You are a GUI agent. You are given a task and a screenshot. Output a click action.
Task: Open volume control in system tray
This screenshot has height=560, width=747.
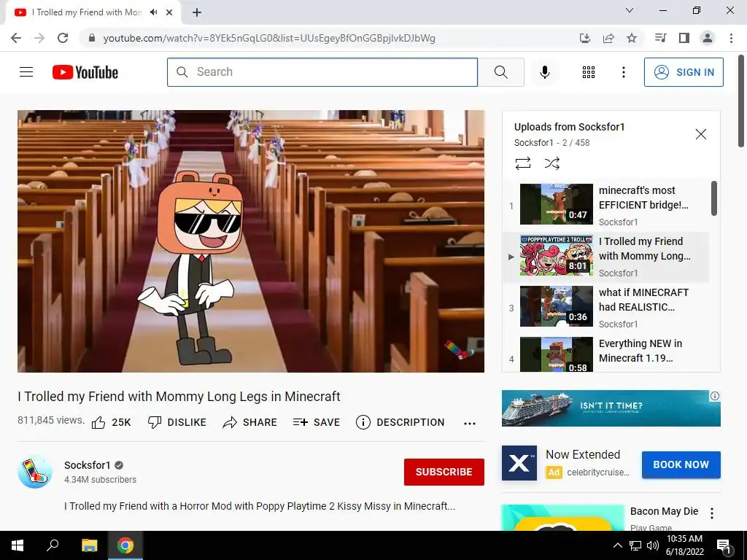point(653,545)
